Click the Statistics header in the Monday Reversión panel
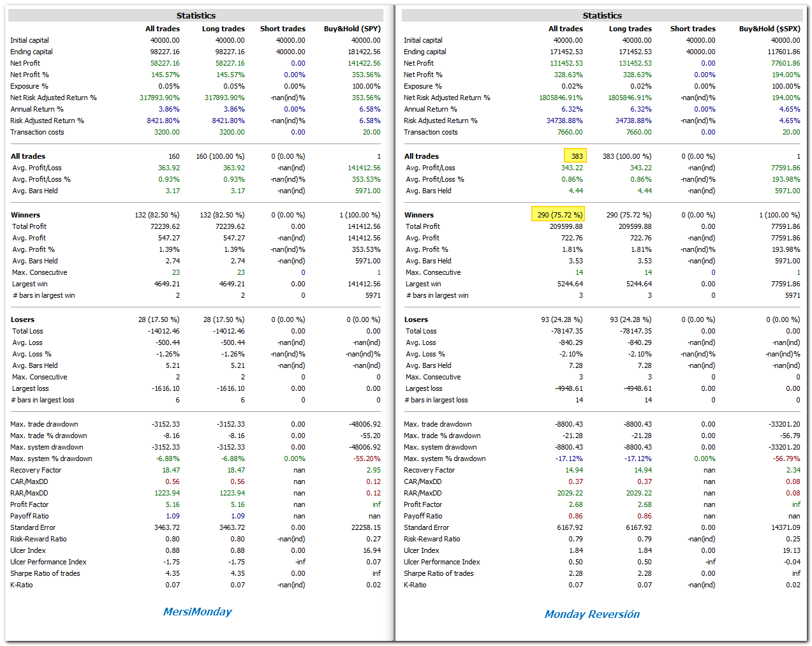 [x=602, y=15]
